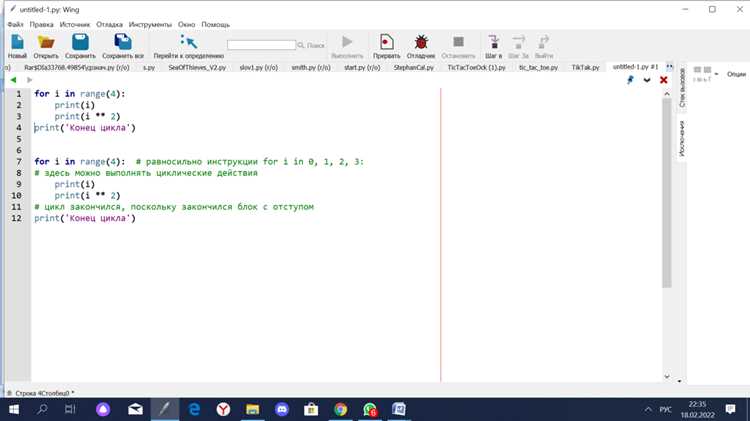The height and width of the screenshot is (421, 750).
Task: Click the blue pin icon above editor
Action: pos(630,80)
